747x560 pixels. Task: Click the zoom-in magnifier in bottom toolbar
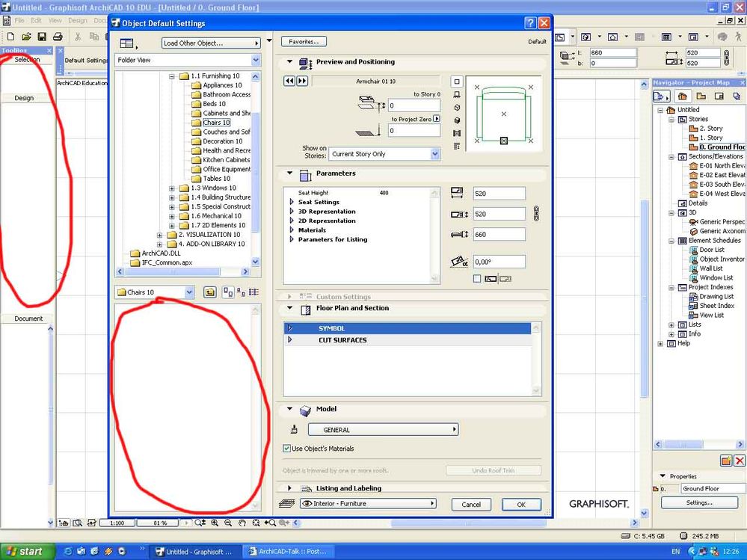coord(215,523)
